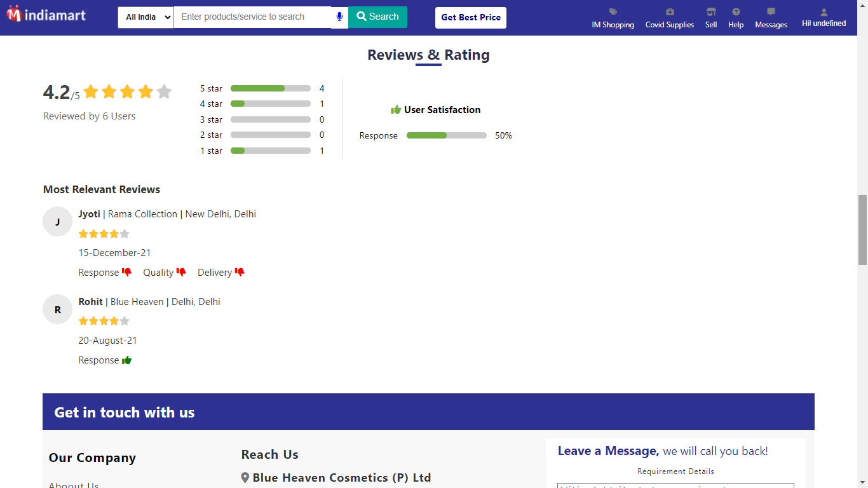Click the Sell storefront icon
868x488 pixels.
click(710, 12)
